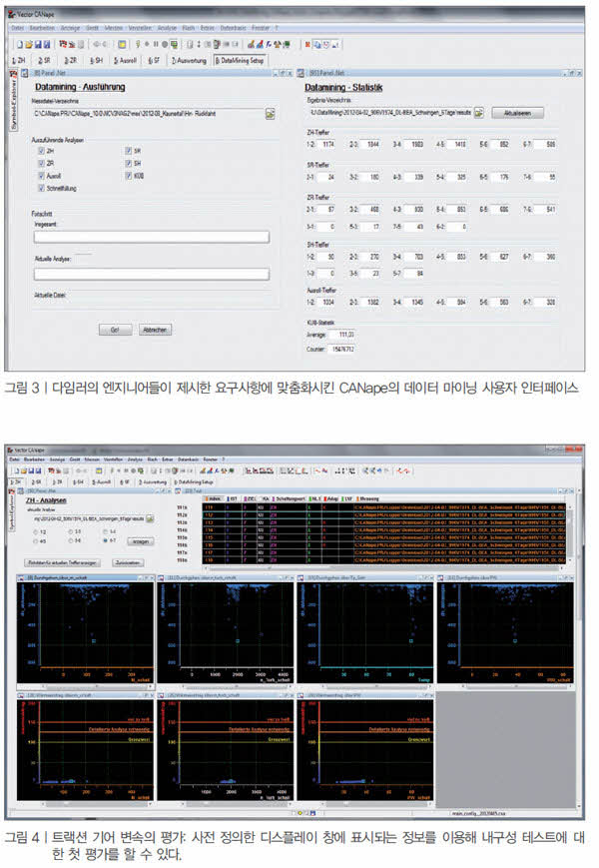Click KUB-Statistik Counter value field
Screen dimensions: 599x868
(342, 350)
